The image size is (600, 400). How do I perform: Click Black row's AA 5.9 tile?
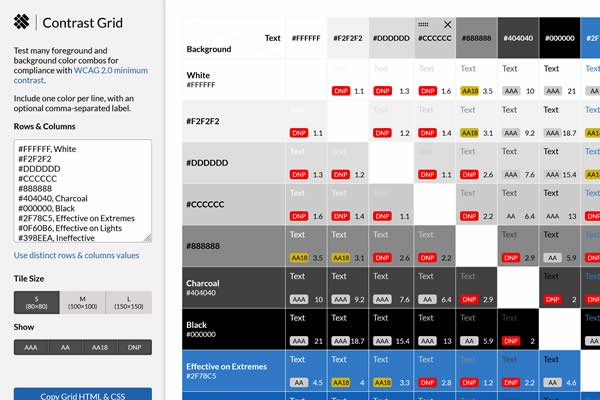pyautogui.click(x=476, y=329)
